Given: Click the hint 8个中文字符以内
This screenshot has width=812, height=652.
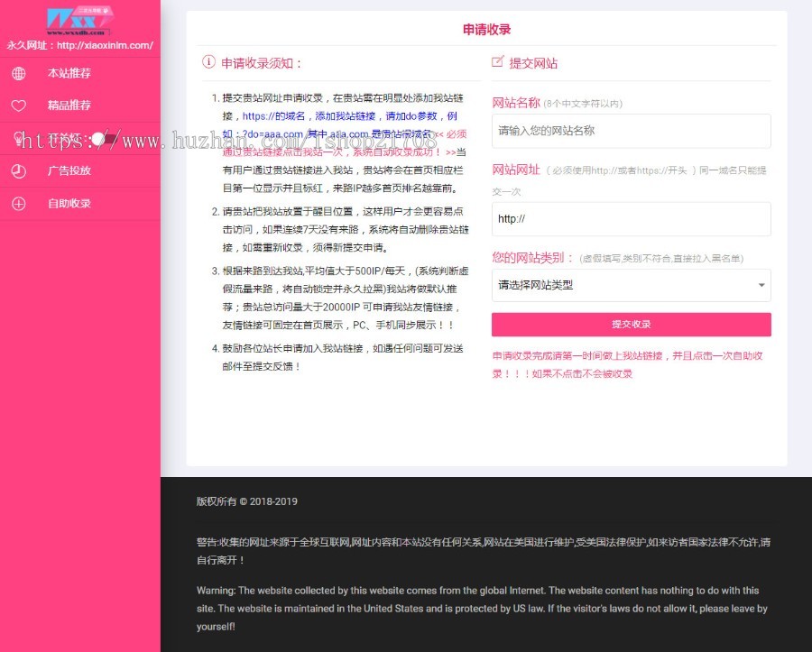Looking at the screenshot, I should click(583, 104).
